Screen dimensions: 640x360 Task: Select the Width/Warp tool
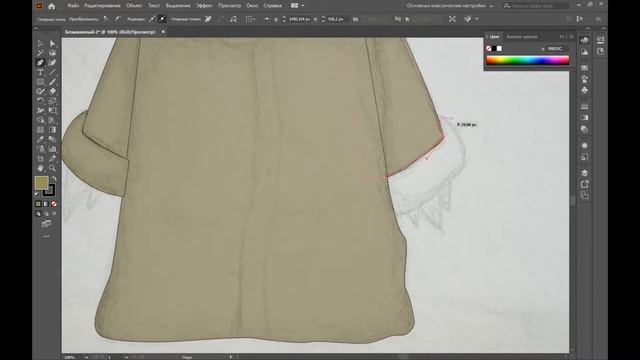point(40,111)
